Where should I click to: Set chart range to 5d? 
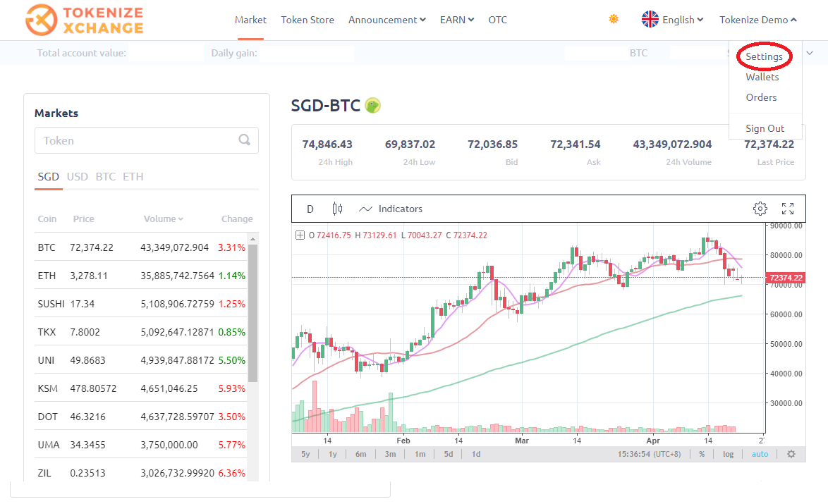click(449, 454)
